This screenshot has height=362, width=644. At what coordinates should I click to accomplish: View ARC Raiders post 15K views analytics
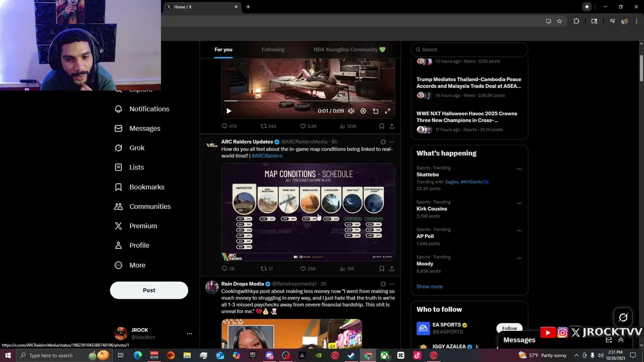(347, 268)
